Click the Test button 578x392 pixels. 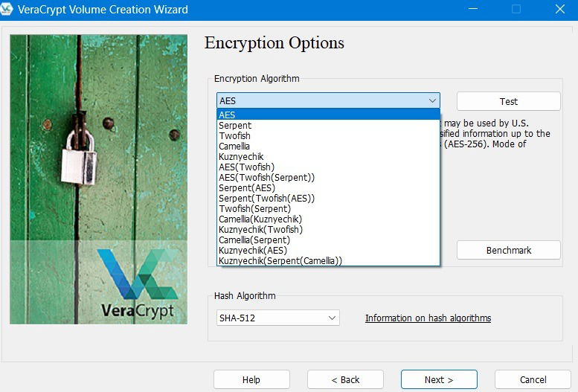pos(509,101)
